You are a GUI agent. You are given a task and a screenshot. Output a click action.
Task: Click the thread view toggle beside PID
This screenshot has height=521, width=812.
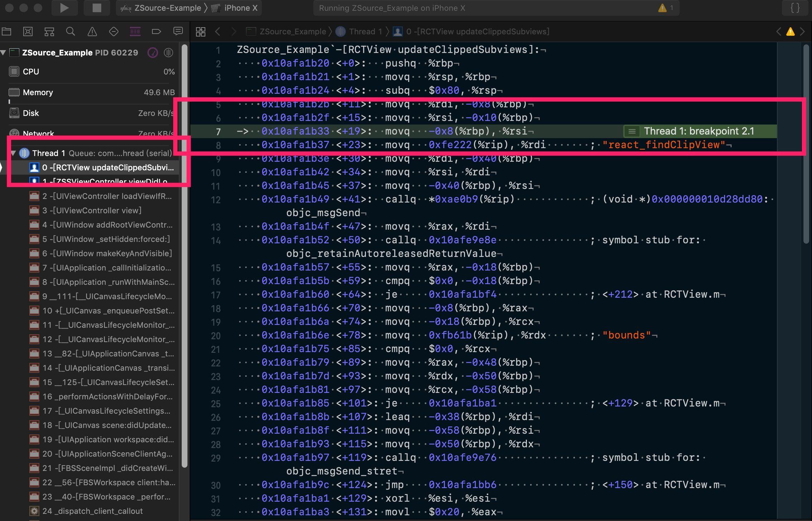click(x=168, y=53)
